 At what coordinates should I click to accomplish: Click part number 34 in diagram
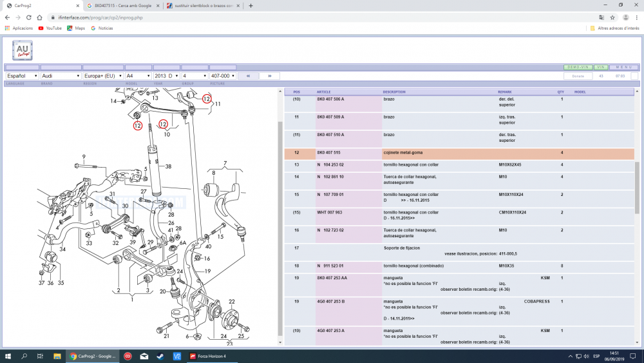pos(62,249)
